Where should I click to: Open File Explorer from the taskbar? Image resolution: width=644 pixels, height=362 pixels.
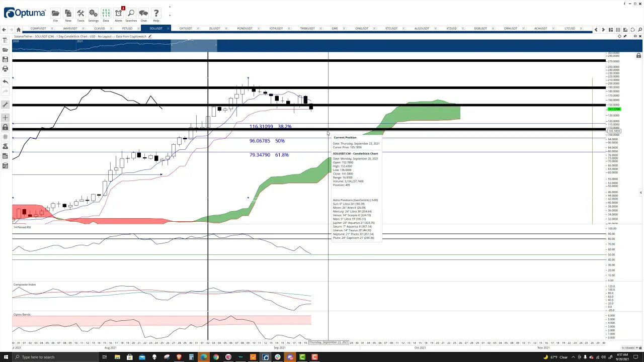point(117,357)
